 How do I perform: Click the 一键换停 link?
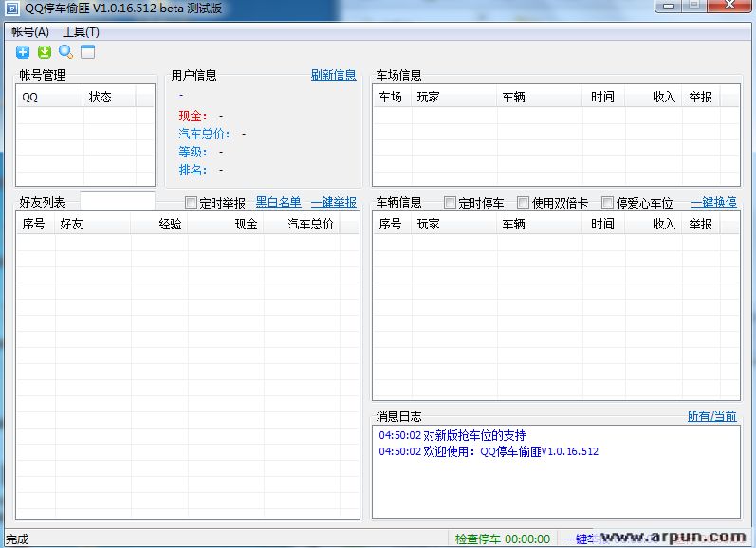pos(714,202)
